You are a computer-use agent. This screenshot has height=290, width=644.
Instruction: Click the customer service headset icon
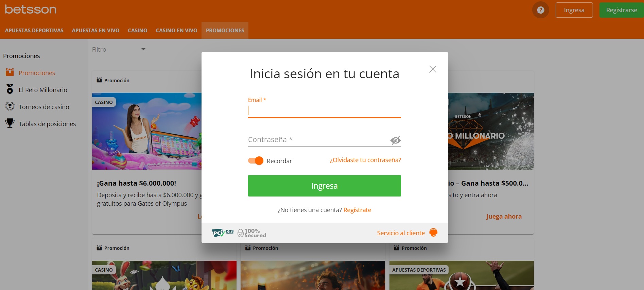433,233
